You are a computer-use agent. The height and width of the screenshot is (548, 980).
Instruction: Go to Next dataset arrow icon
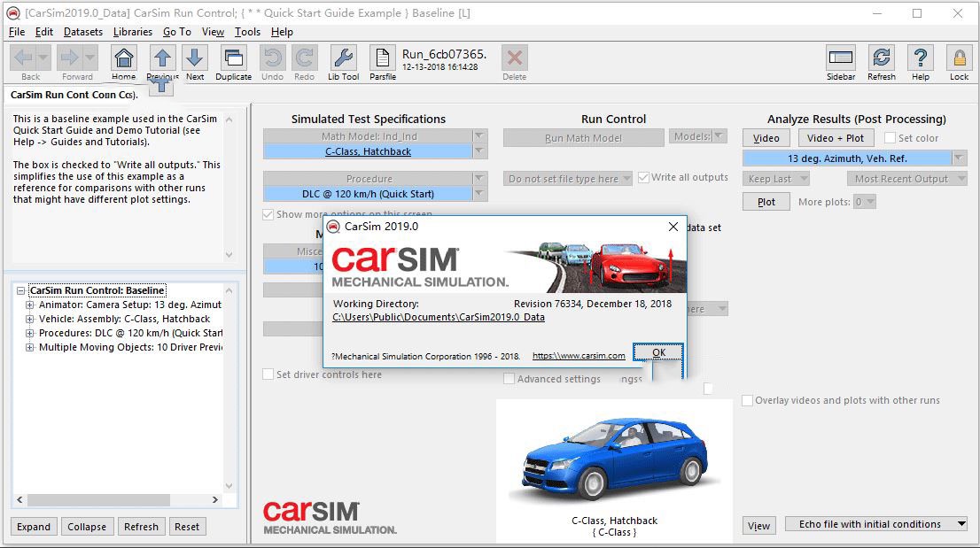point(195,59)
